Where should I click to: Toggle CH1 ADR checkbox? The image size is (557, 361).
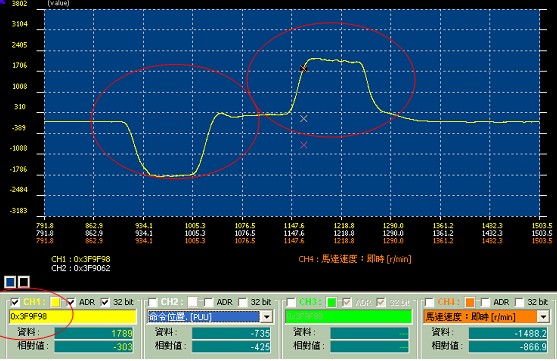[x=71, y=302]
